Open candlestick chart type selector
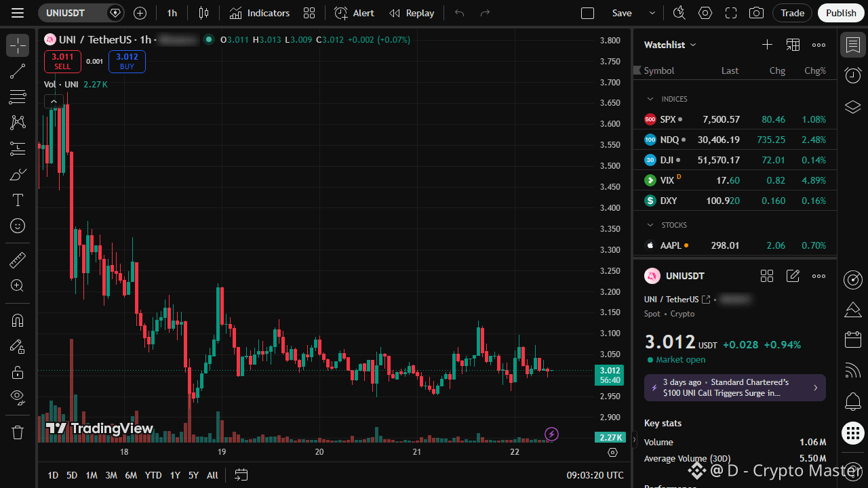 (x=203, y=13)
